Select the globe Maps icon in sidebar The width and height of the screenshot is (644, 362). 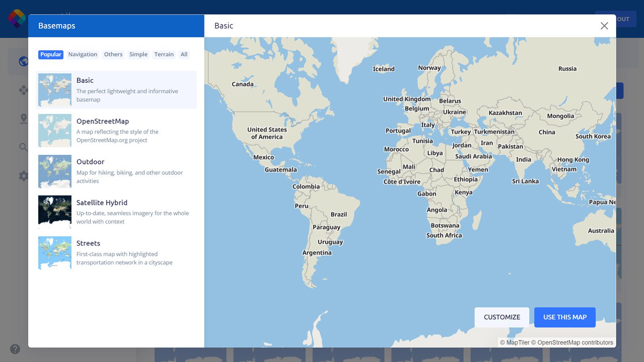coord(23,61)
